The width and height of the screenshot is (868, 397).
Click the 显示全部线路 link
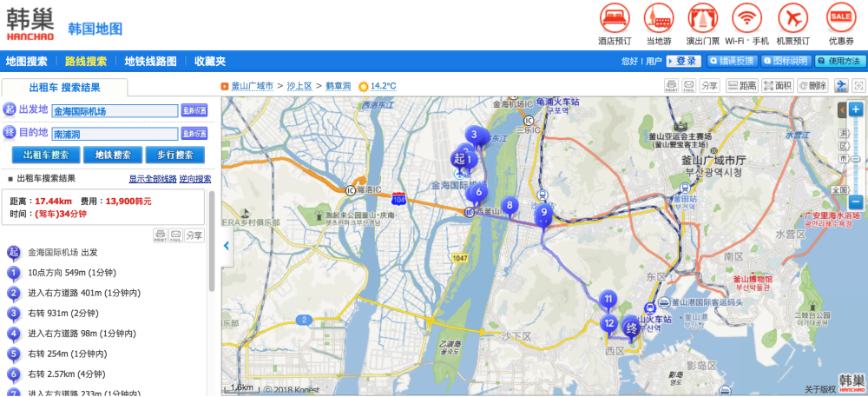click(153, 179)
